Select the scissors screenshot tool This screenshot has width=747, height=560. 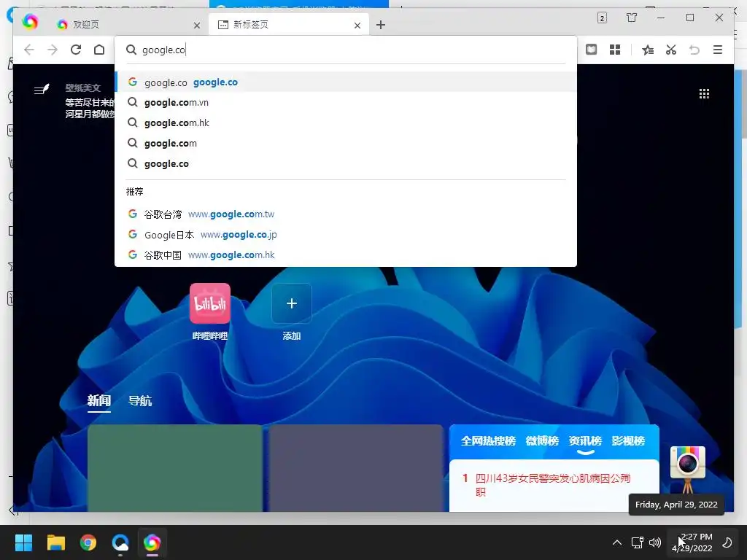pos(671,50)
